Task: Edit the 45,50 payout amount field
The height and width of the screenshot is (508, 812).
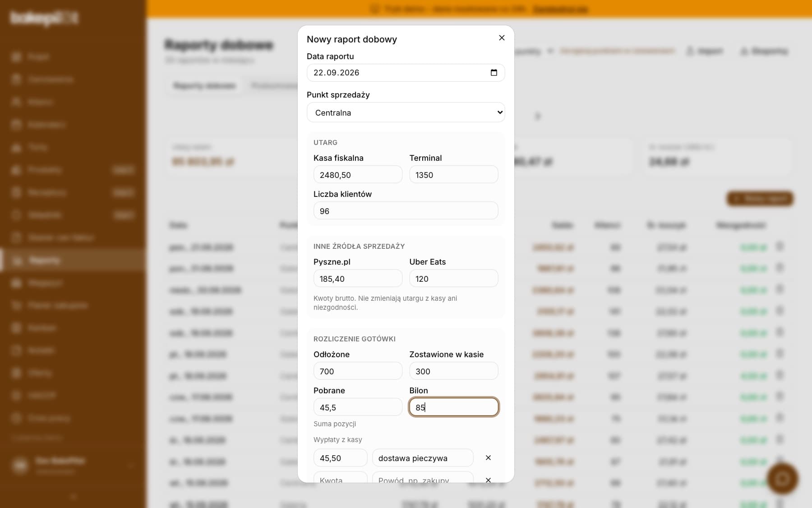Action: pyautogui.click(x=340, y=458)
